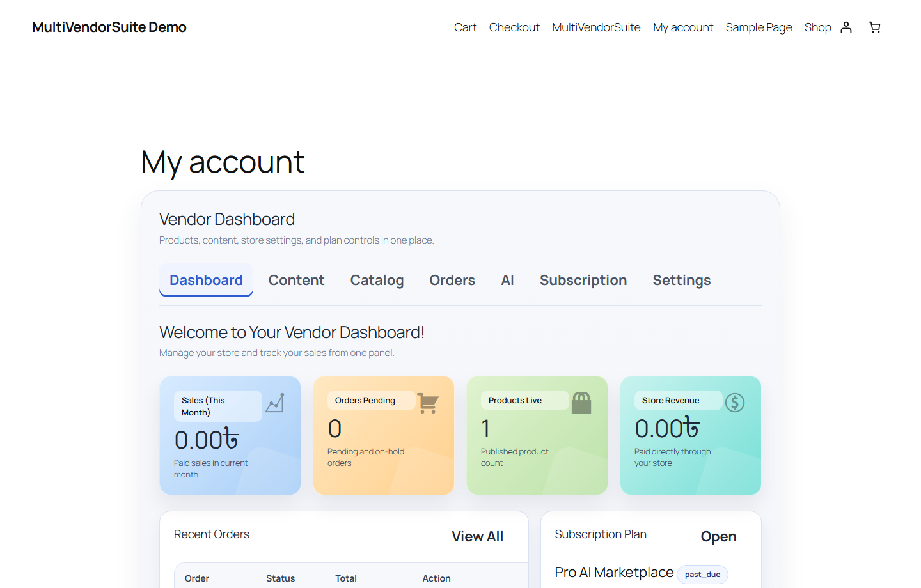Switch to the Dashboard tab
This screenshot has height=588, width=921.
[206, 280]
